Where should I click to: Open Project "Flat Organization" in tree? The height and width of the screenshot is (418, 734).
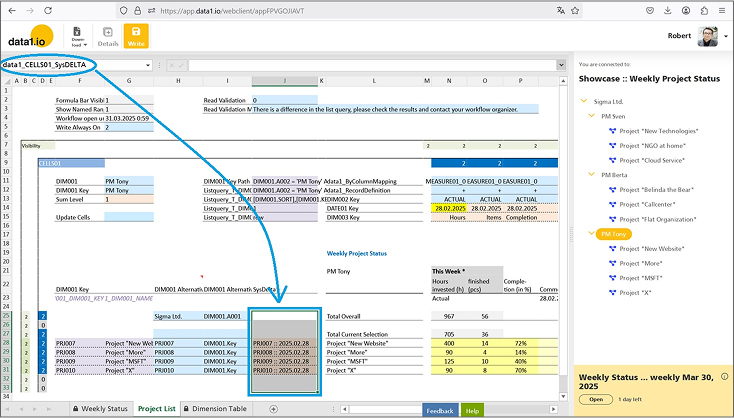pos(658,219)
